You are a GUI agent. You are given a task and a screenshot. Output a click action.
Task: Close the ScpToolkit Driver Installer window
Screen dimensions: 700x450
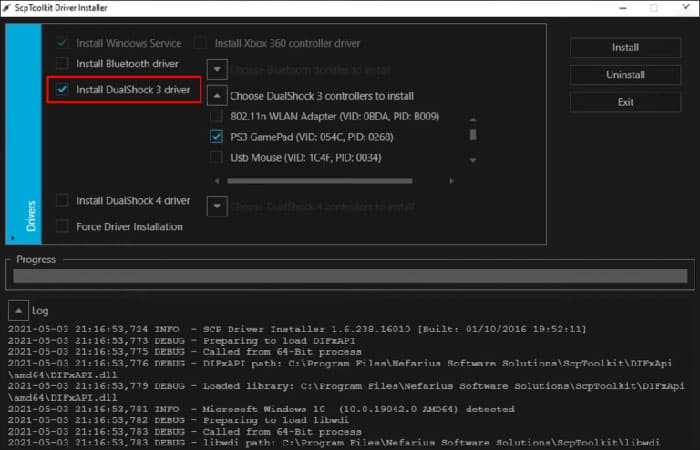(x=686, y=8)
